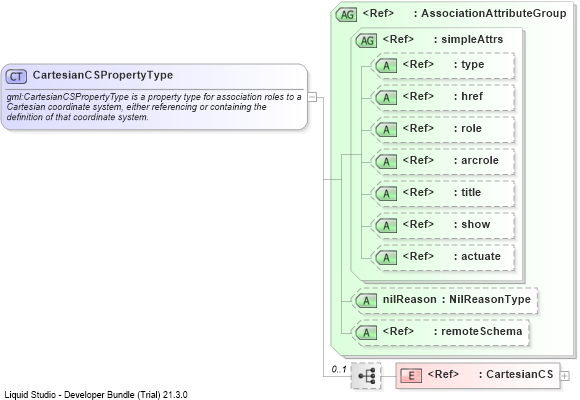Image resolution: width=580 pixels, height=400 pixels.
Task: Expand the CartesianCS element reference
Action: point(565,376)
